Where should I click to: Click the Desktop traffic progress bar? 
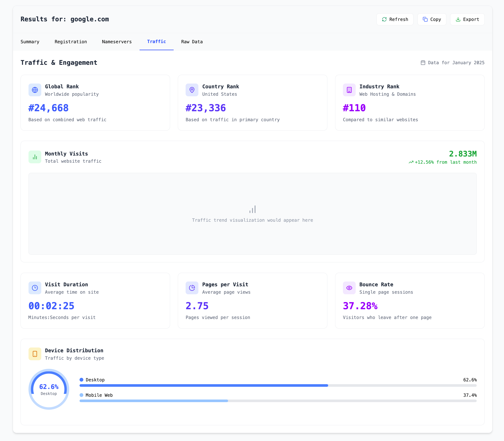click(278, 385)
